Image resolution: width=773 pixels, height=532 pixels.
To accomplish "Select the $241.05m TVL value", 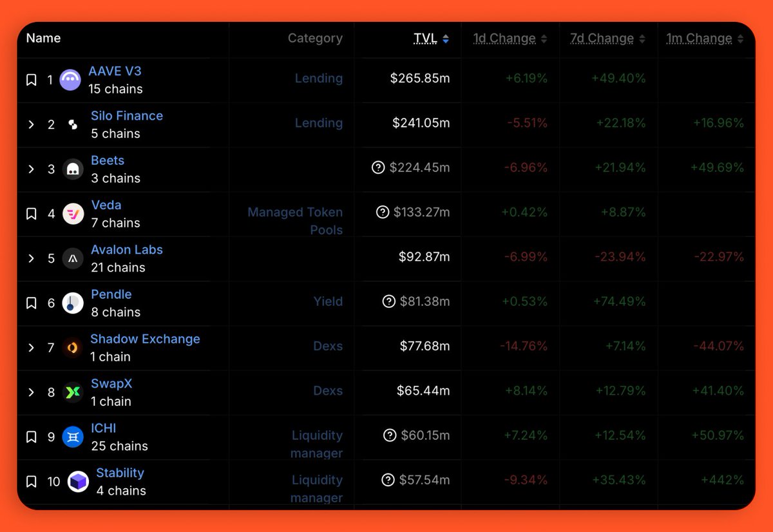I will coord(421,123).
